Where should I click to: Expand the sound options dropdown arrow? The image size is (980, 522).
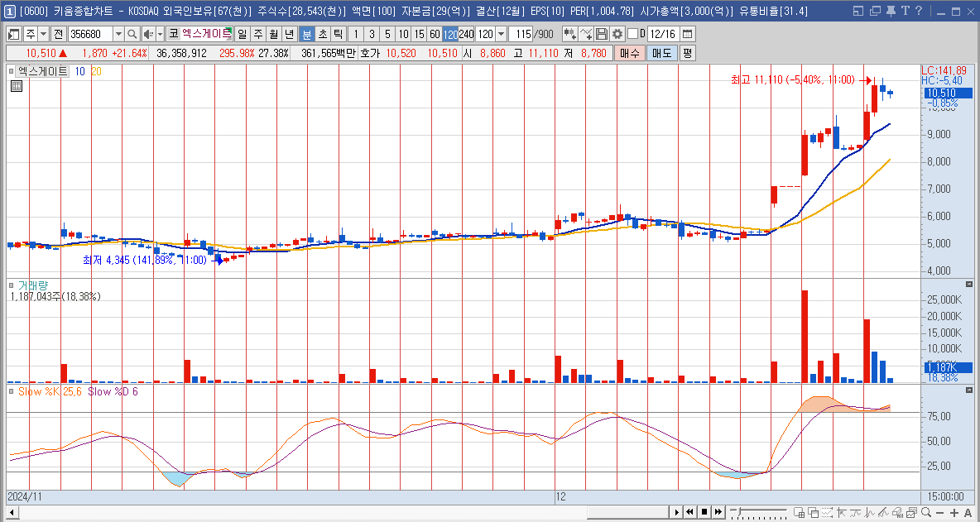click(x=160, y=34)
